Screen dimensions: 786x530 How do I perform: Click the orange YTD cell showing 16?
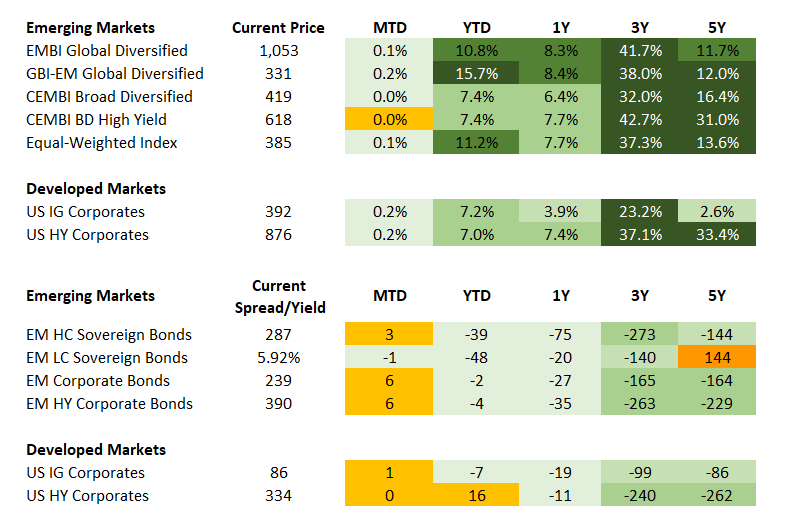click(x=475, y=496)
